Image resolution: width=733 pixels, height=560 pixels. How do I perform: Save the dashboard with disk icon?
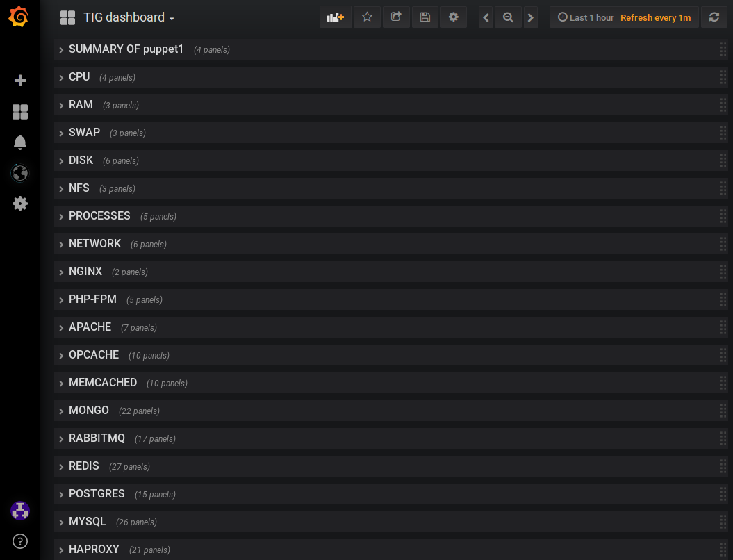(425, 17)
